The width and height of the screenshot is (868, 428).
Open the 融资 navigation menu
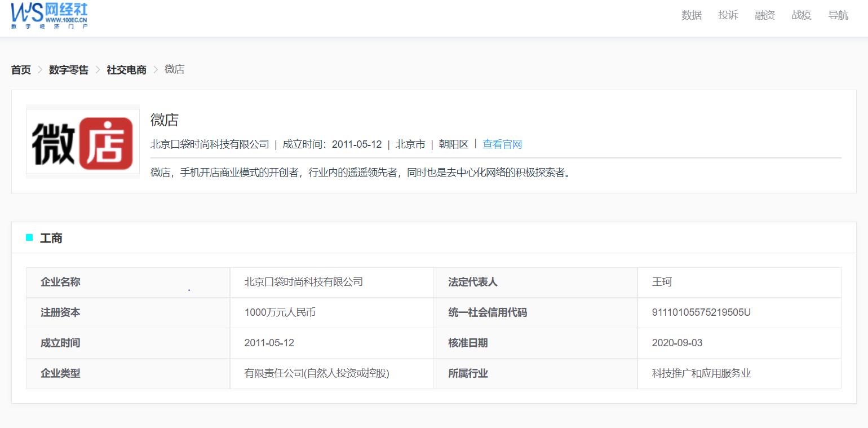pos(764,15)
